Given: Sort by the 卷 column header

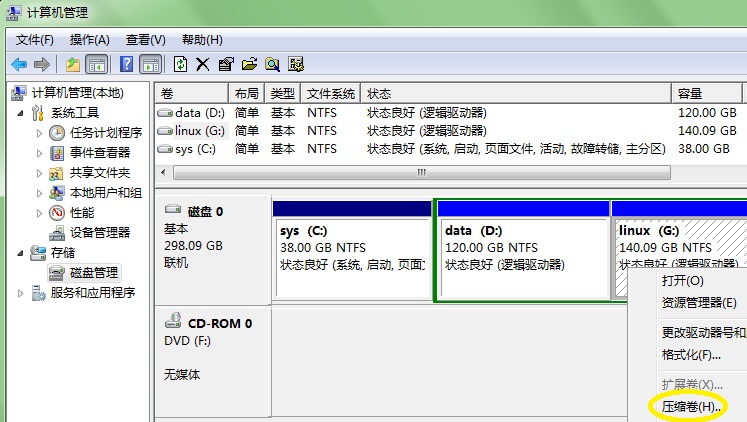Looking at the screenshot, I should [x=192, y=94].
